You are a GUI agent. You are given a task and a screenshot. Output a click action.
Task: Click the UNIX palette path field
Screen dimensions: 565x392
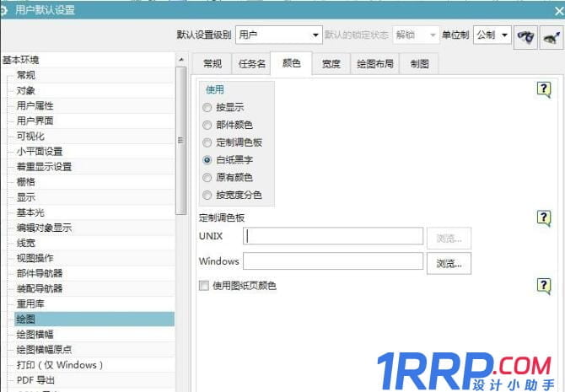(333, 236)
